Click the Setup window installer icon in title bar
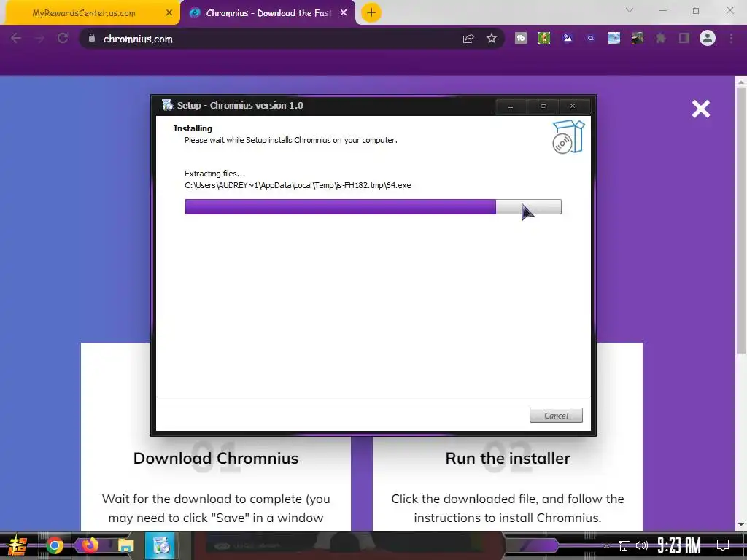 coord(167,105)
